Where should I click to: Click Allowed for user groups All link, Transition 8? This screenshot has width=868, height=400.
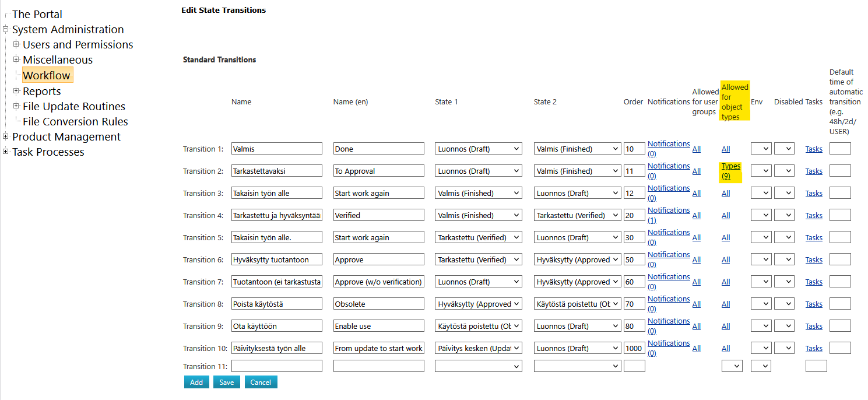[x=697, y=304]
